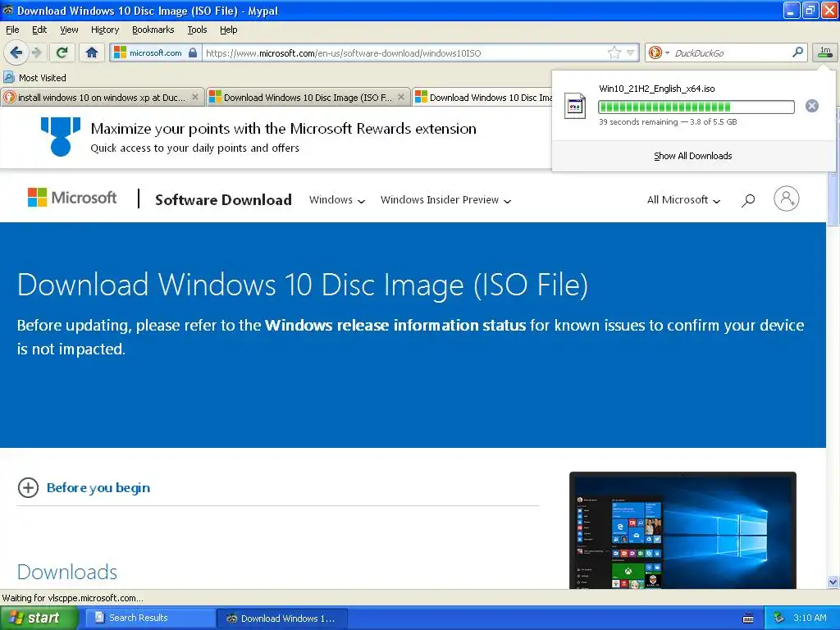840x630 pixels.
Task: Open Show All Downloads
Action: click(692, 156)
